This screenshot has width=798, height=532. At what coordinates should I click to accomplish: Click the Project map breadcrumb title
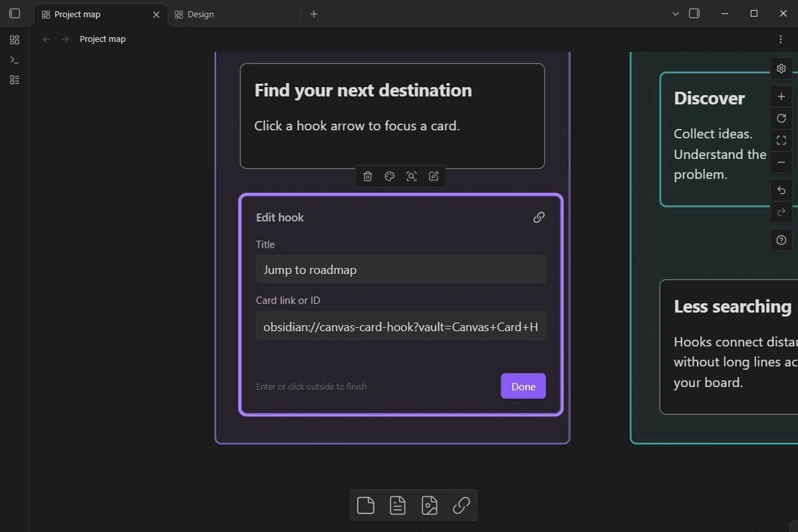pyautogui.click(x=102, y=39)
